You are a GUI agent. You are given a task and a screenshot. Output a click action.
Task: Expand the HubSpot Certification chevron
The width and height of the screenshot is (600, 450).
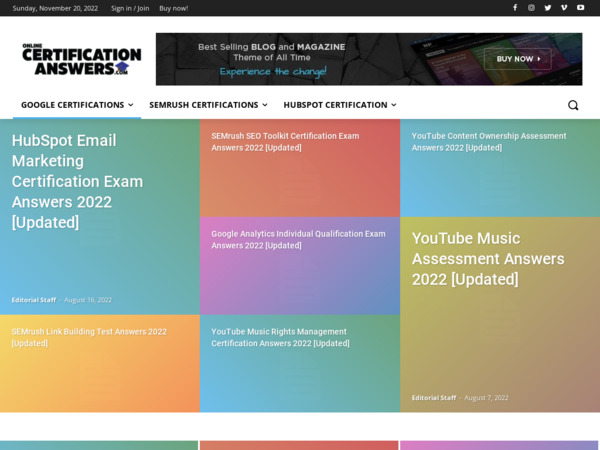(x=394, y=105)
